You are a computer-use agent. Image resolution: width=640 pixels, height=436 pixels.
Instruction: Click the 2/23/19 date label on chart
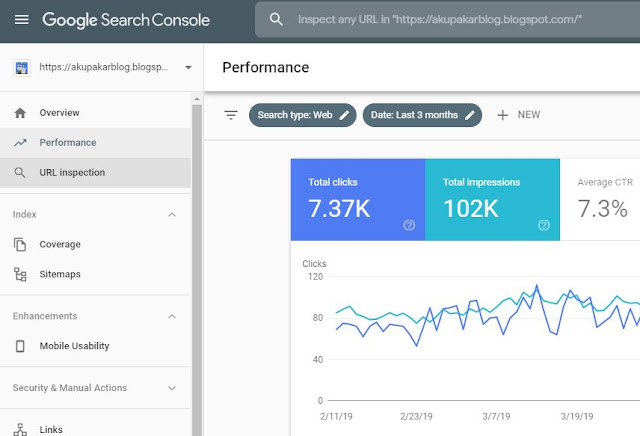416,416
